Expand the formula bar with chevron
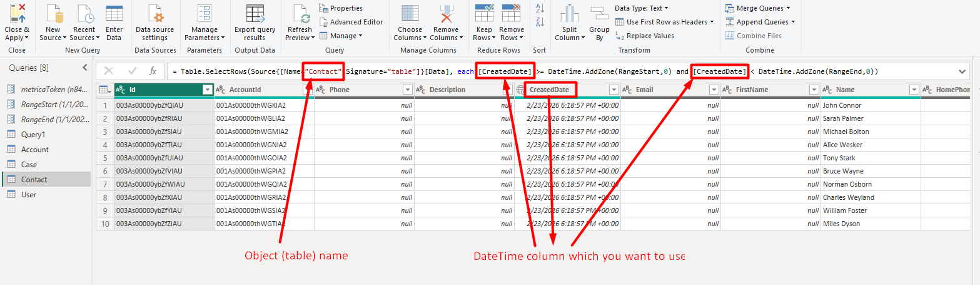The height and width of the screenshot is (285, 980). [961, 71]
